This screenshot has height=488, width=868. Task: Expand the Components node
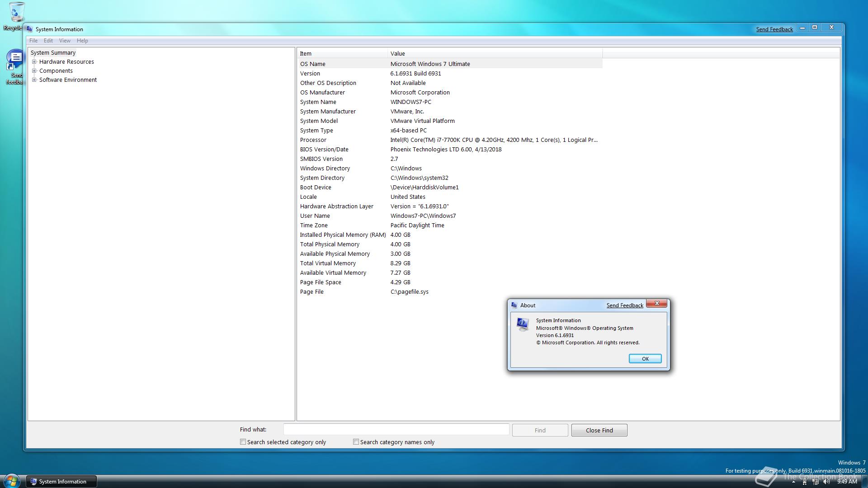pyautogui.click(x=34, y=71)
